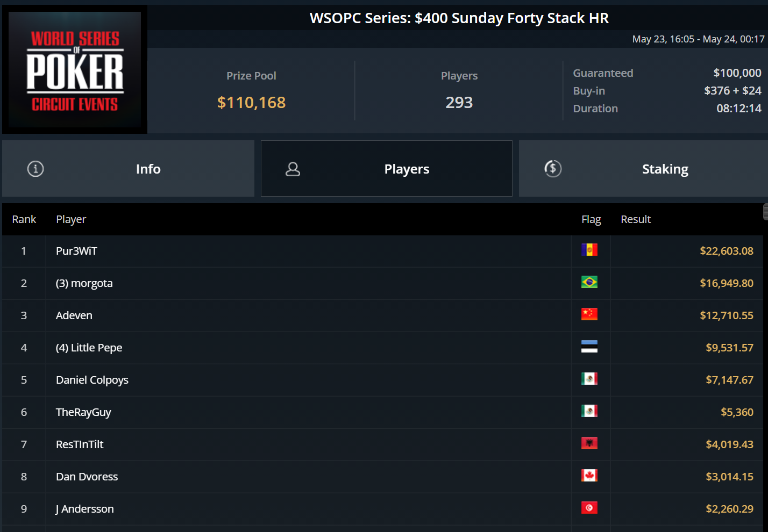This screenshot has width=768, height=532.
Task: Click the World Series of Poker logo
Action: click(x=75, y=69)
